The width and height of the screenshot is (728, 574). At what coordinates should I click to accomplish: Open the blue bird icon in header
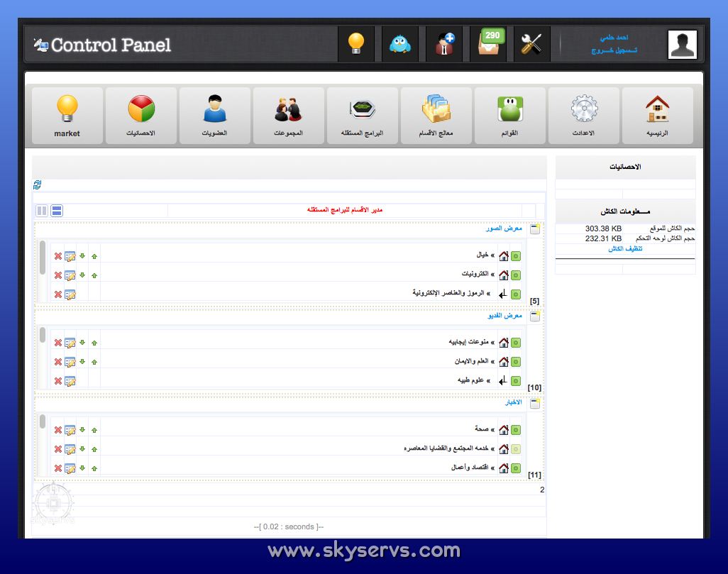pyautogui.click(x=399, y=44)
